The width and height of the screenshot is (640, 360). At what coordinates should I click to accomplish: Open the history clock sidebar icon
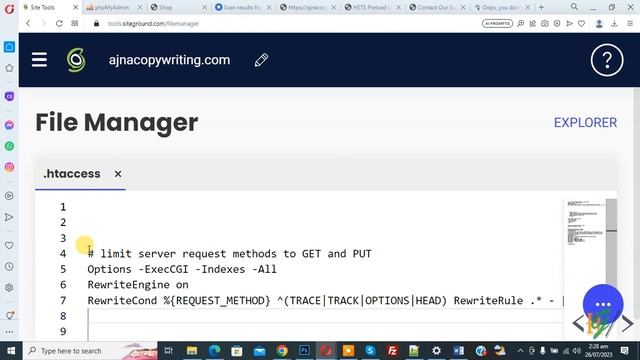pos(9,267)
